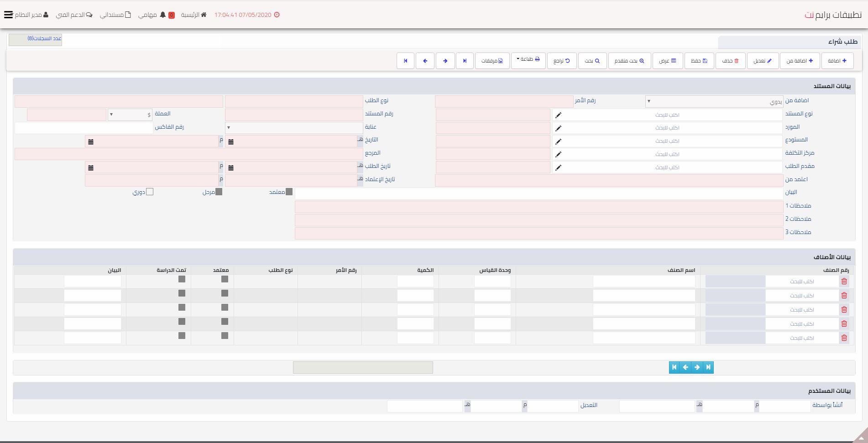Open the طباعة (Print) dropdown menu
This screenshot has height=443, width=868.
528,59
